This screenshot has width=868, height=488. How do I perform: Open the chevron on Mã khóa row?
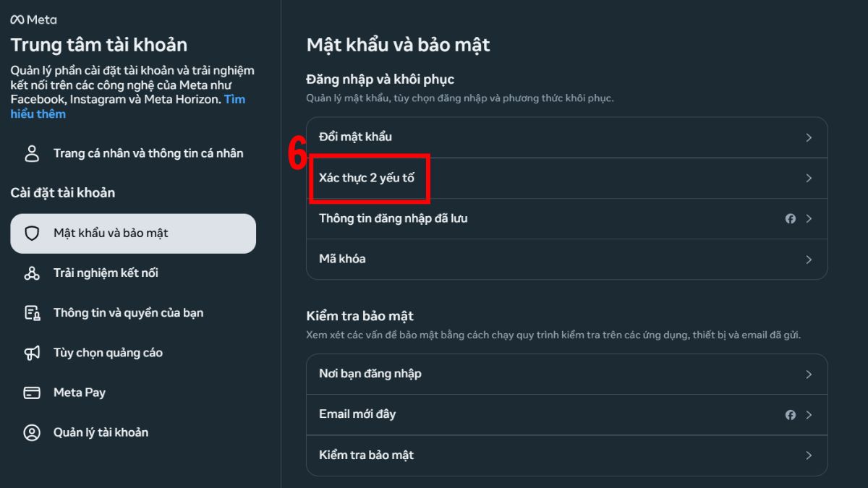point(809,259)
